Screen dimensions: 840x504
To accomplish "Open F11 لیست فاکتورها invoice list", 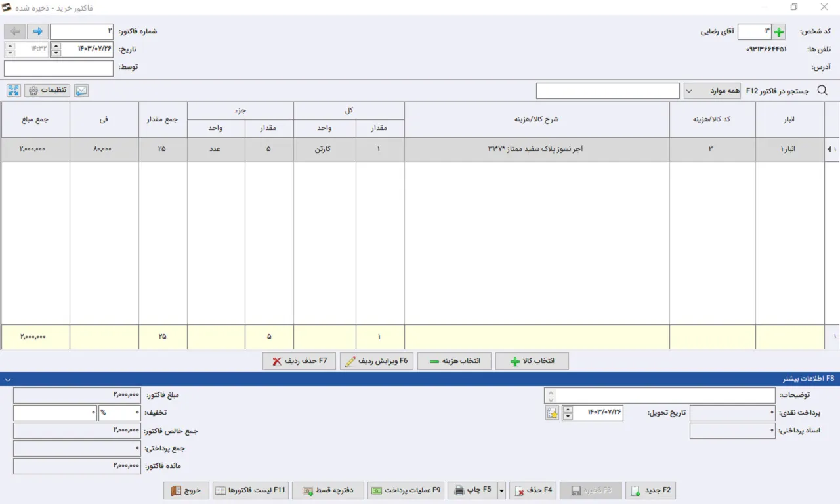I will pyautogui.click(x=251, y=490).
